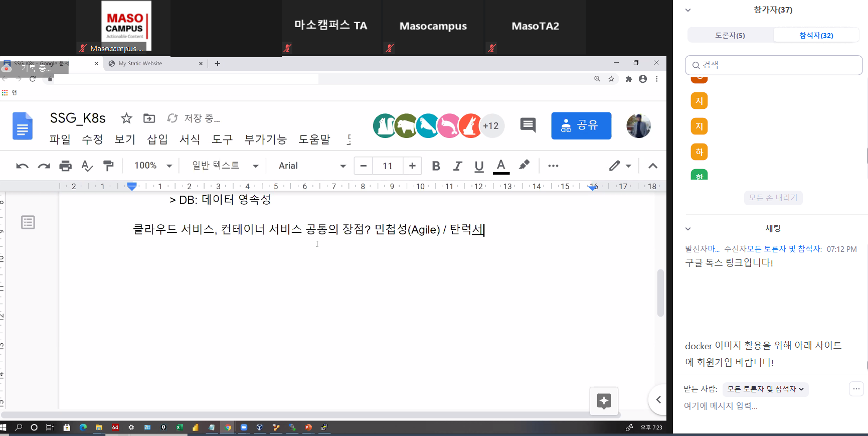Switch to the 토론자(5) tab
This screenshot has height=436, width=868.
point(730,36)
